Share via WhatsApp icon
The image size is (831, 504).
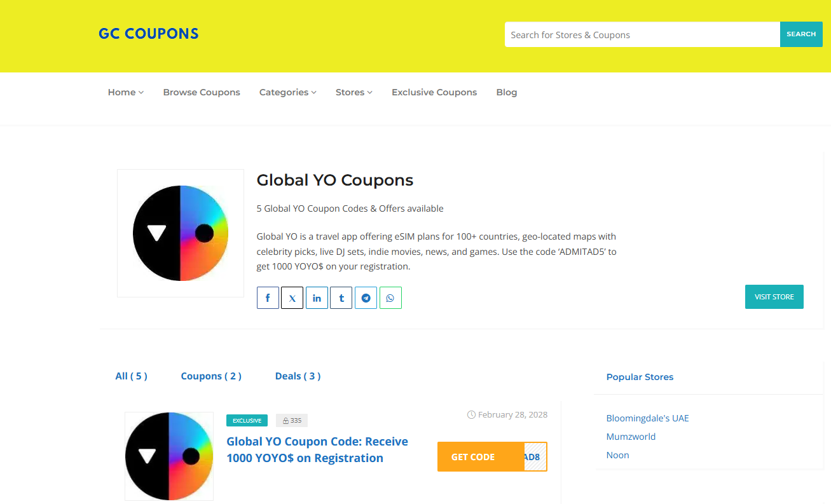coord(390,298)
